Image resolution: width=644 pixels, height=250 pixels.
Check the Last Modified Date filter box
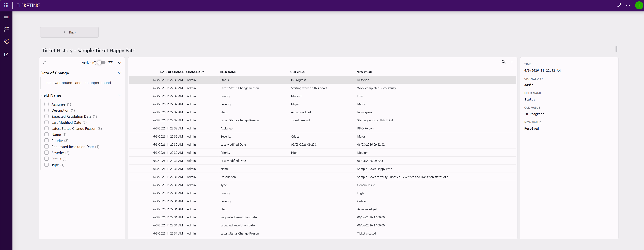coord(46,122)
